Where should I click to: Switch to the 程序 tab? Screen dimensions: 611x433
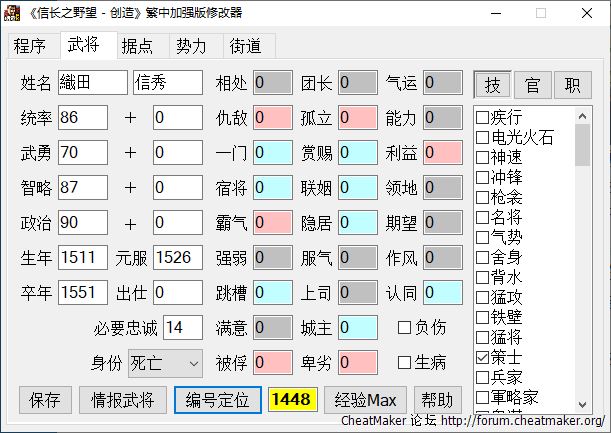point(30,46)
